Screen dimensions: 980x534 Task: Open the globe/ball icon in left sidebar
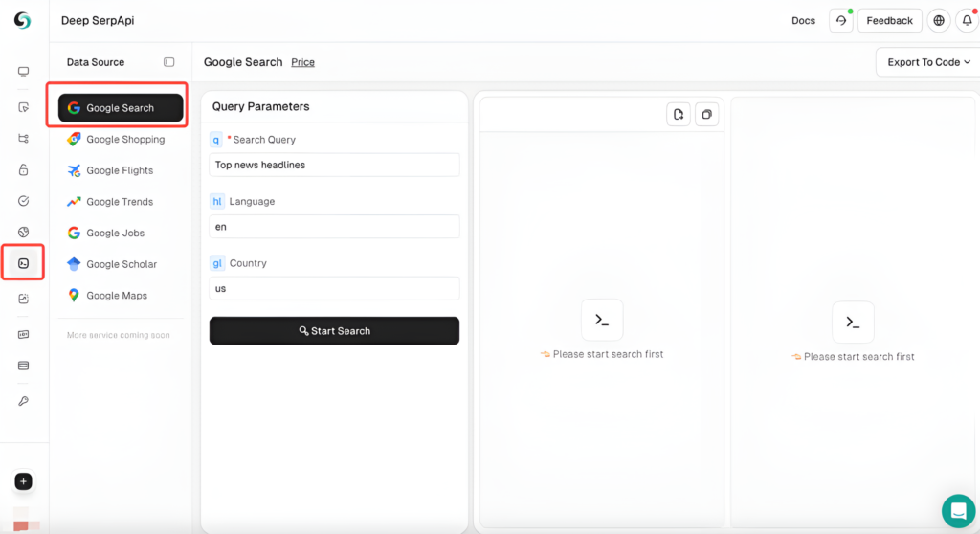[23, 232]
